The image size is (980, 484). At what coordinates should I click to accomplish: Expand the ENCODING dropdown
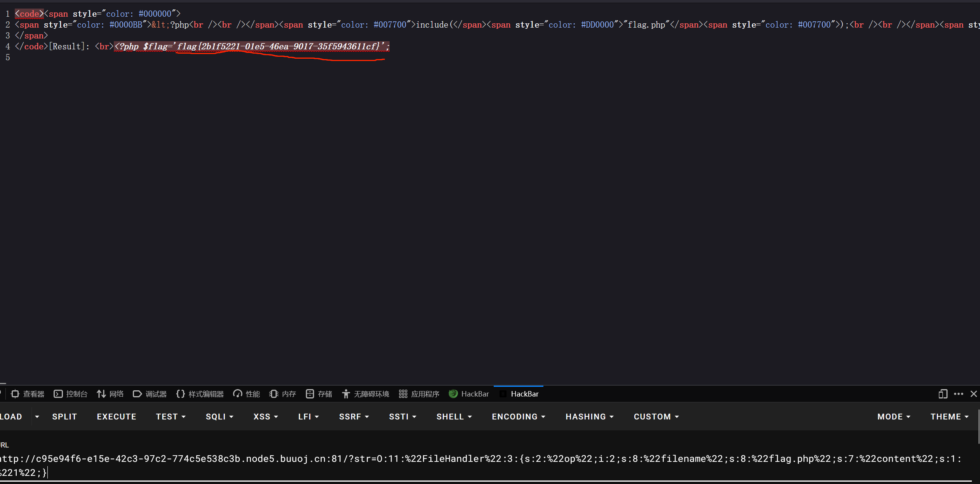(518, 416)
